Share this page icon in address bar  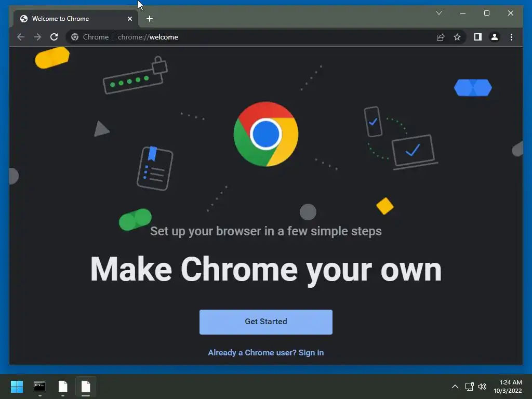pos(441,37)
